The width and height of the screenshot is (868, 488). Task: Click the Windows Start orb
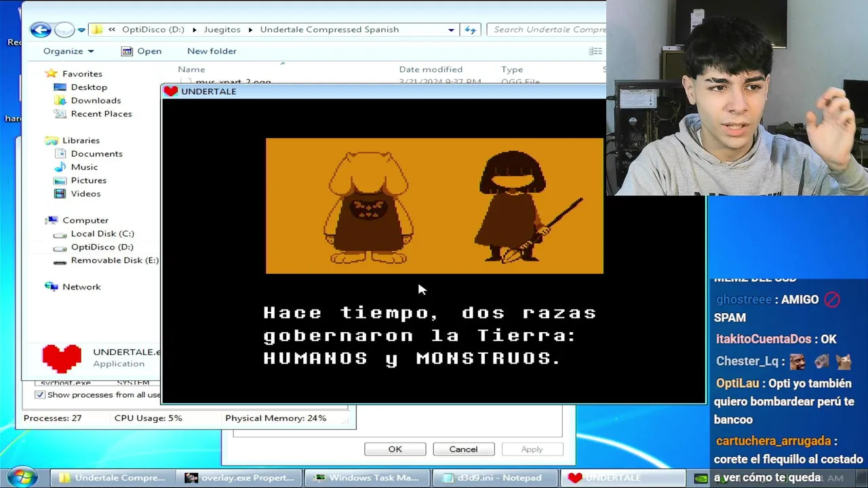(x=22, y=477)
